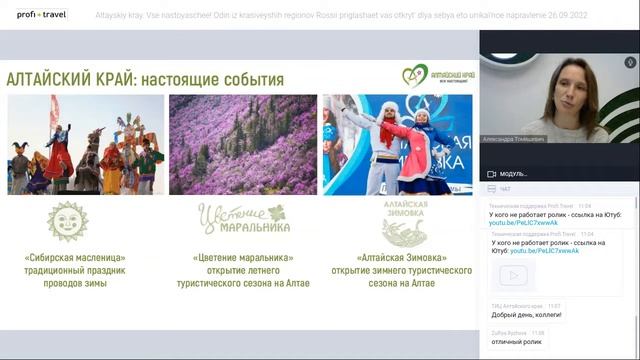Click the microphone icon on webcam video
This screenshot has height=360, width=640.
click(630, 62)
